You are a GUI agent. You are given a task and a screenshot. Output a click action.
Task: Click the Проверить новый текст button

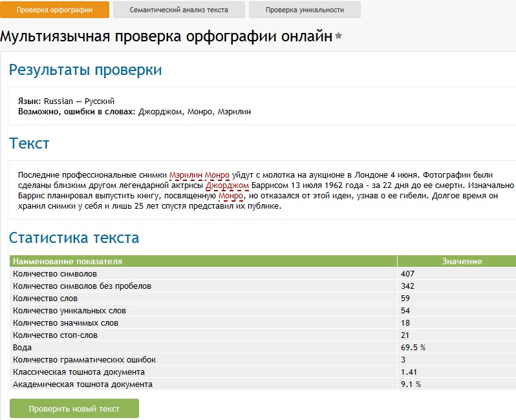[x=74, y=408]
